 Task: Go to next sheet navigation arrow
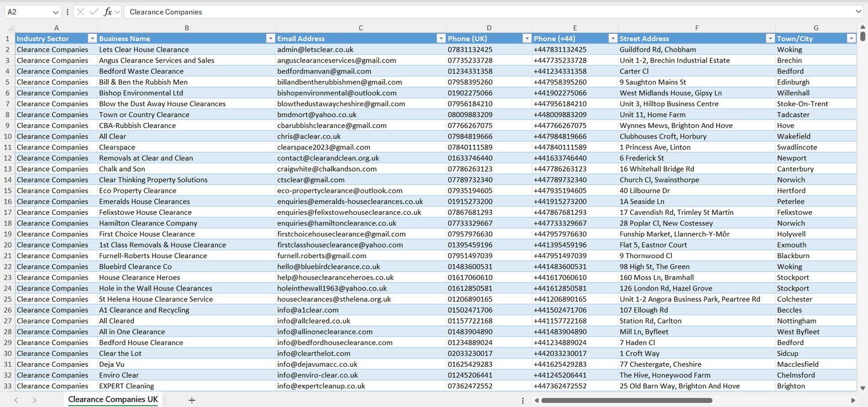click(x=34, y=400)
